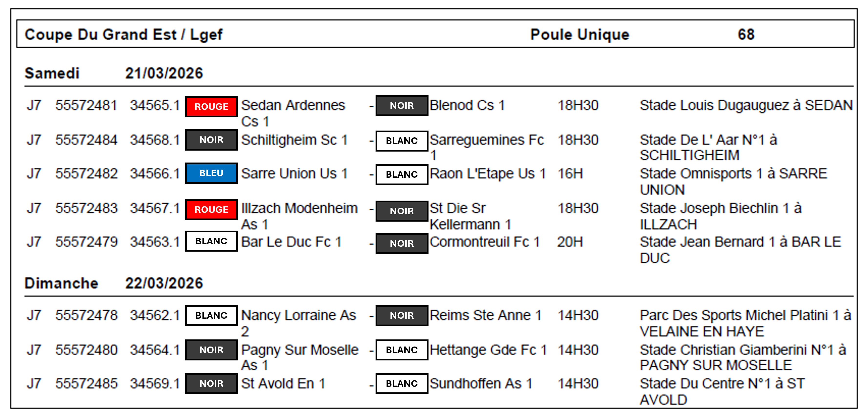This screenshot has height=419, width=868.
Task: Select the BLANC badge beside Hettange Gde Fc
Action: pos(402,350)
